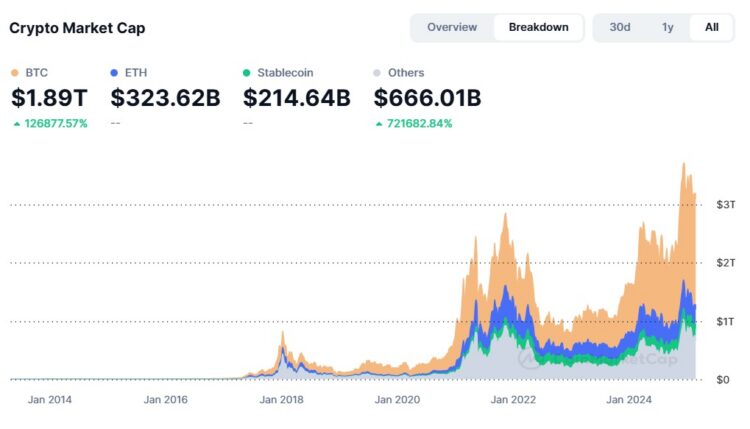This screenshot has height=429, width=750.
Task: Toggle the ETH series blue dot
Action: pos(114,73)
